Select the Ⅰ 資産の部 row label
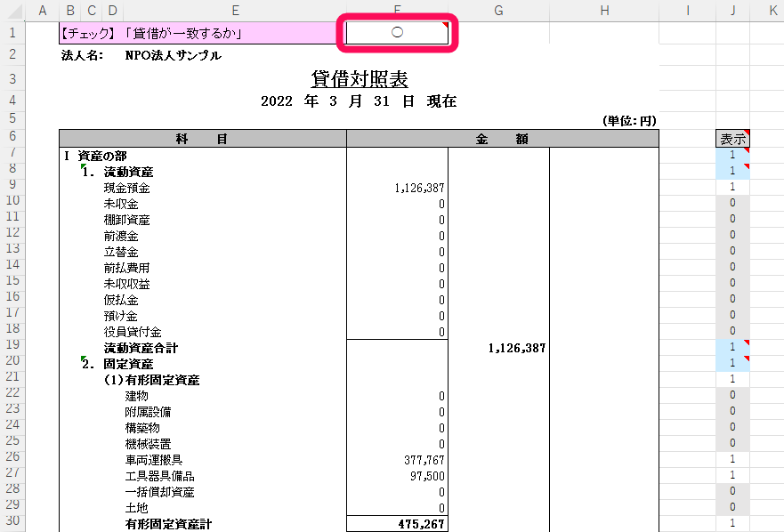 95,156
